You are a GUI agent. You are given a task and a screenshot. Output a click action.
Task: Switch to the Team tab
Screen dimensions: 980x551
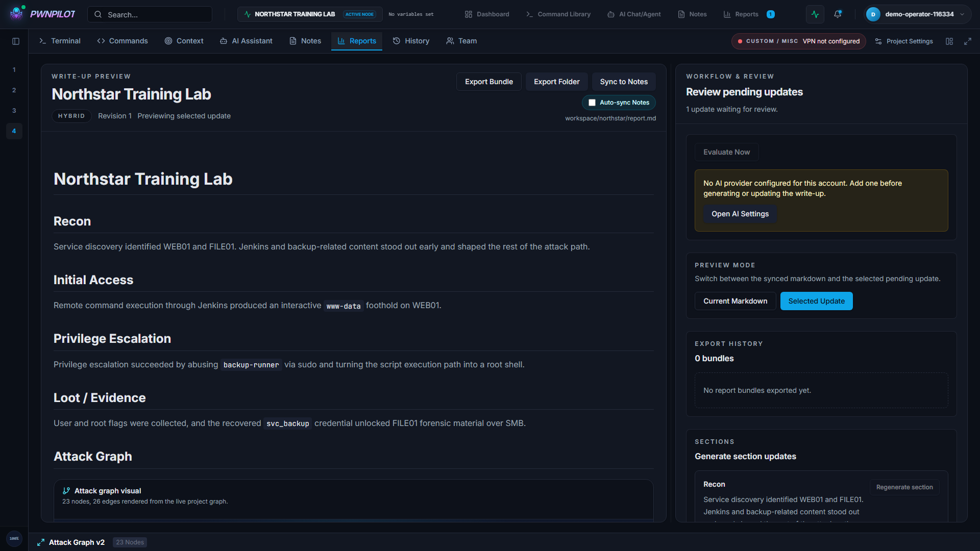point(461,41)
